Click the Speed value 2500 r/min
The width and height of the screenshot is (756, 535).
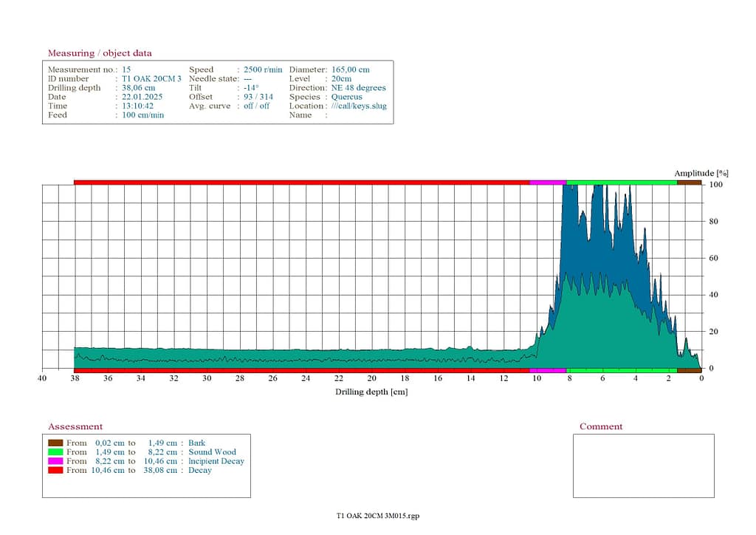tap(263, 69)
